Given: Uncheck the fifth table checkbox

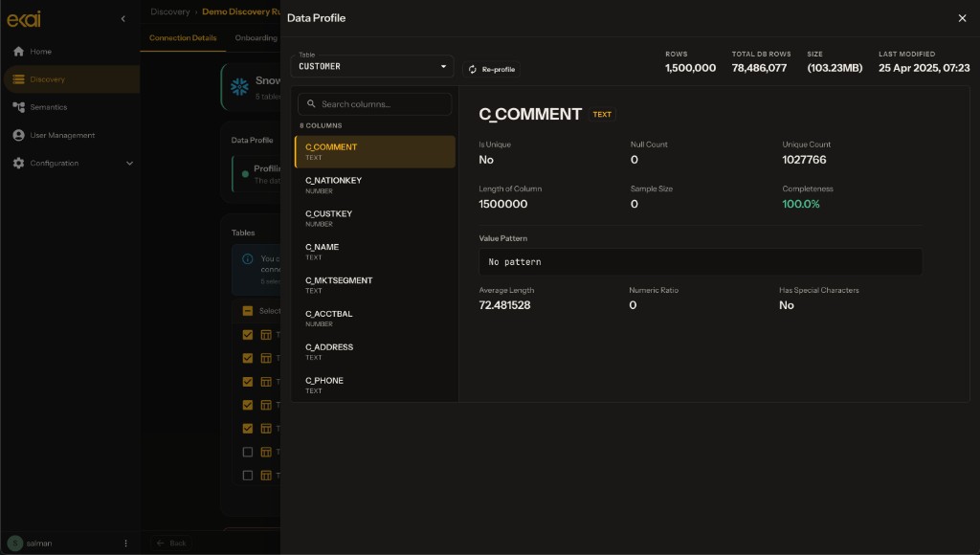Looking at the screenshot, I should 248,429.
